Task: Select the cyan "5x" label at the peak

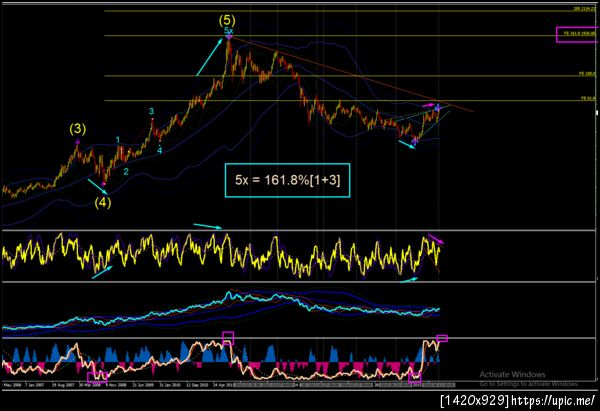Action: tap(228, 30)
